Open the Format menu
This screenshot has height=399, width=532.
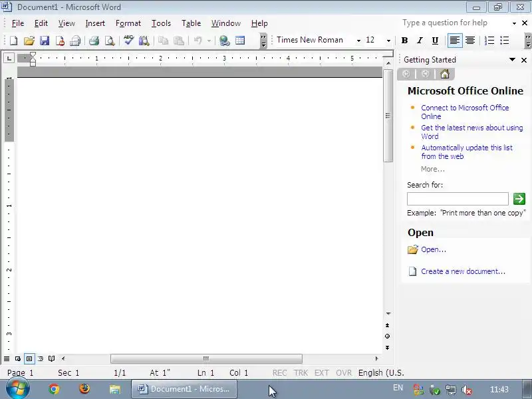click(x=128, y=23)
